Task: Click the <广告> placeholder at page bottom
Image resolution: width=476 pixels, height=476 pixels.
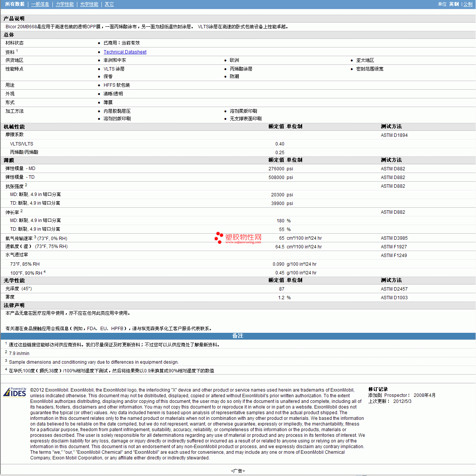Action: [238, 471]
